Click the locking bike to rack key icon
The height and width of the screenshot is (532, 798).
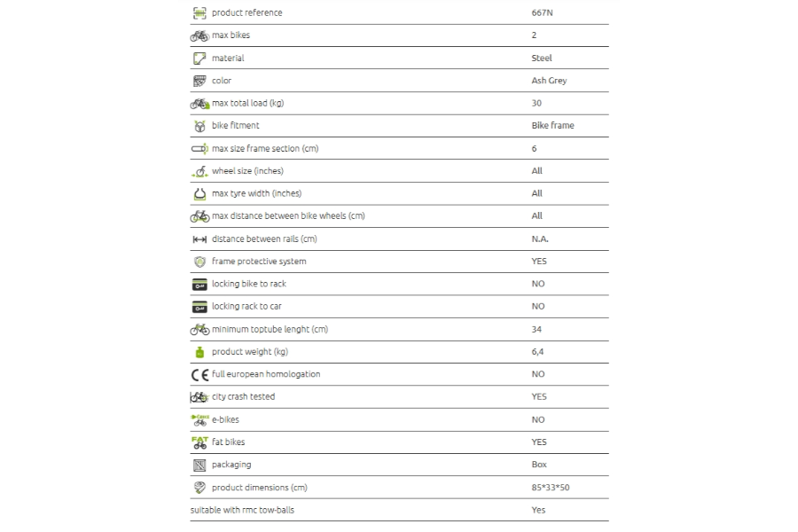199,285
